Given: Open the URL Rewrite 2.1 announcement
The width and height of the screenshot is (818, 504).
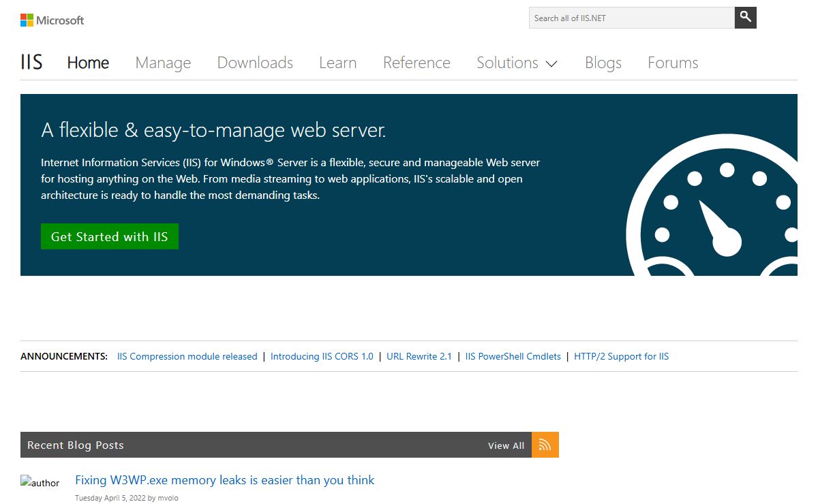Looking at the screenshot, I should (x=419, y=356).
